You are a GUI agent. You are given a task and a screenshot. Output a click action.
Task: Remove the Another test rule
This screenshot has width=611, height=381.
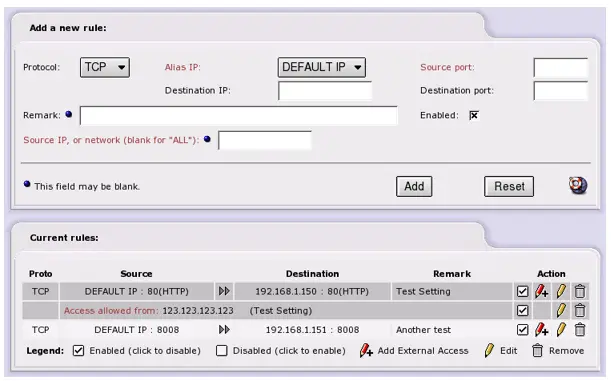click(x=580, y=330)
